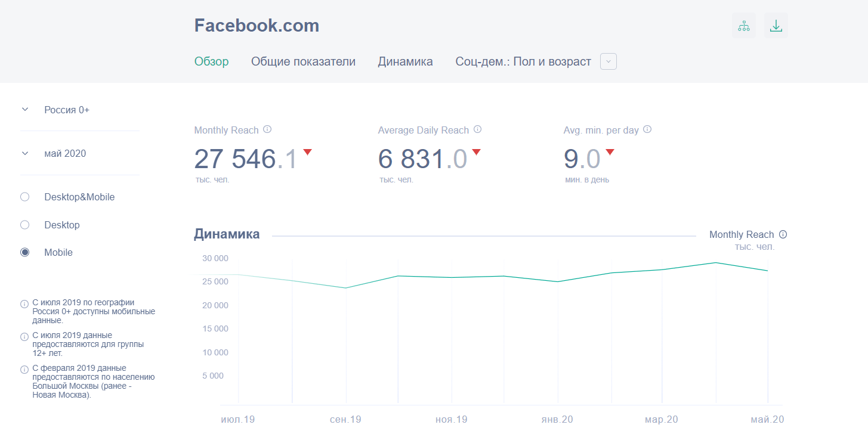This screenshot has height=440, width=868.
Task: Expand the май 2020 period selector
Action: 25,153
